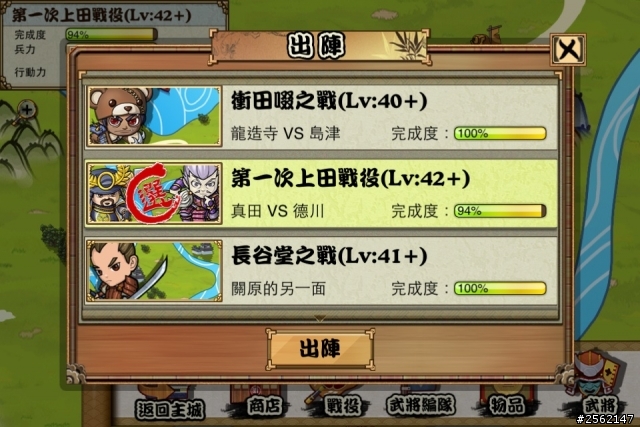Click the 94% progress bar of 第一次上田戰役
This screenshot has height=427, width=640.
[500, 211]
